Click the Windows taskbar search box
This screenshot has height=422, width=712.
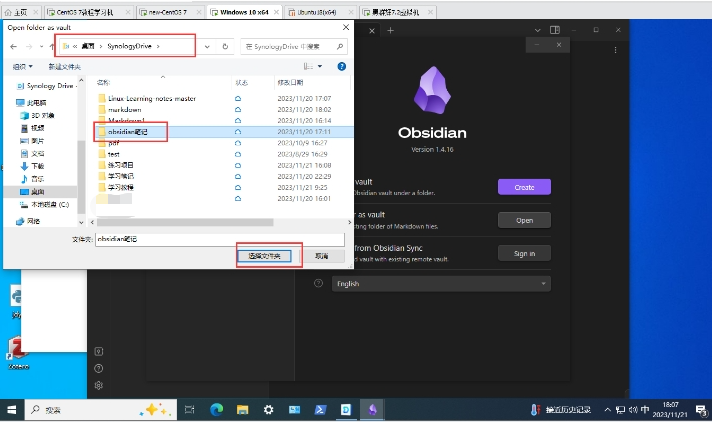point(99,410)
